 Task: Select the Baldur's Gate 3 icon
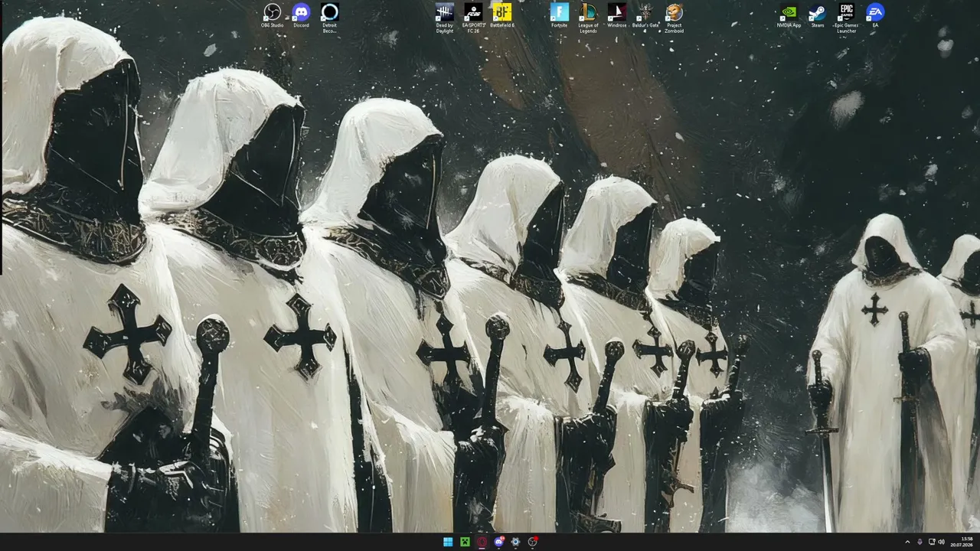[645, 16]
